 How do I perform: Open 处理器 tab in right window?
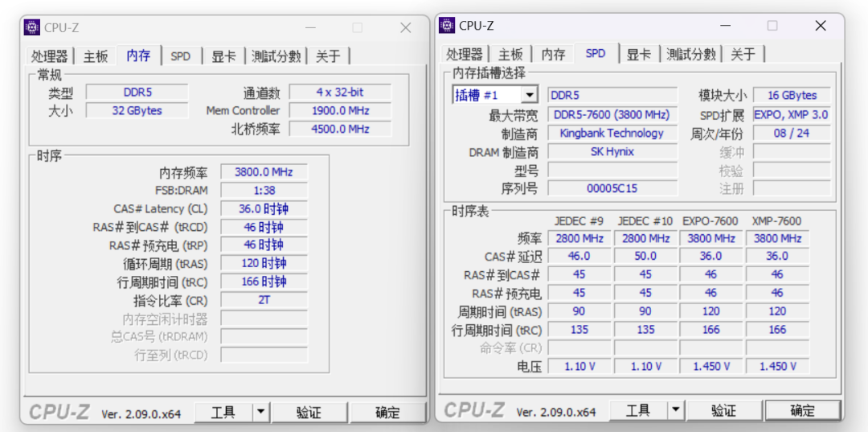pos(465,54)
